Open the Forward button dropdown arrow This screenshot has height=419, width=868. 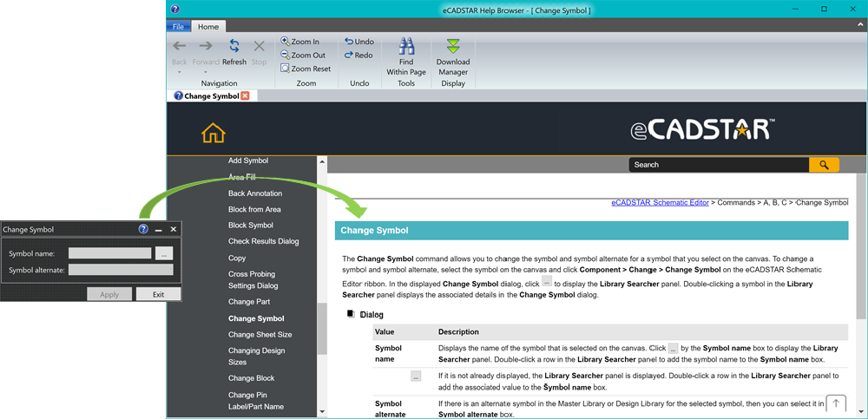pos(206,72)
